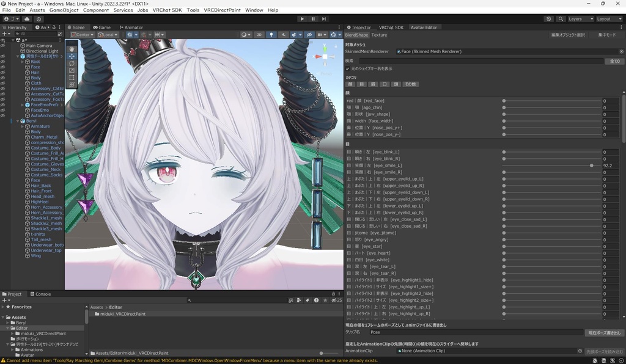This screenshot has width=626, height=364.
Task: Select the Transform tool in Scene overlay
Action: 72,84
